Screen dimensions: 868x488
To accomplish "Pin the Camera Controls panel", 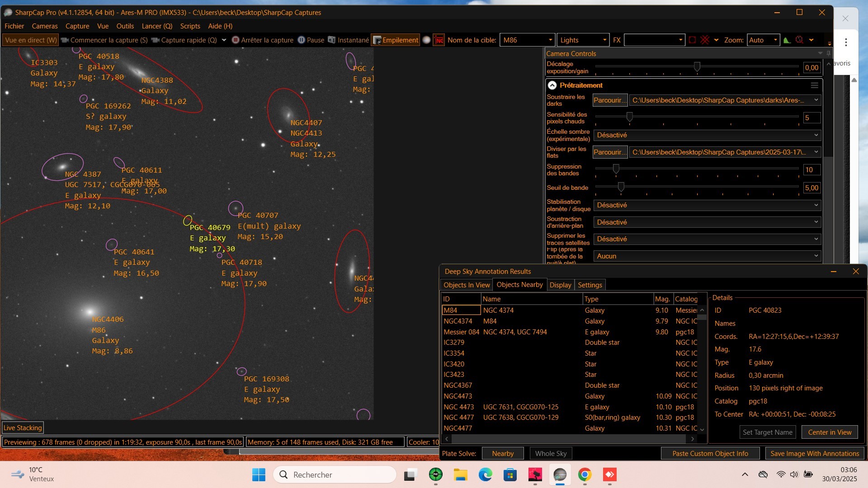I will coord(828,53).
